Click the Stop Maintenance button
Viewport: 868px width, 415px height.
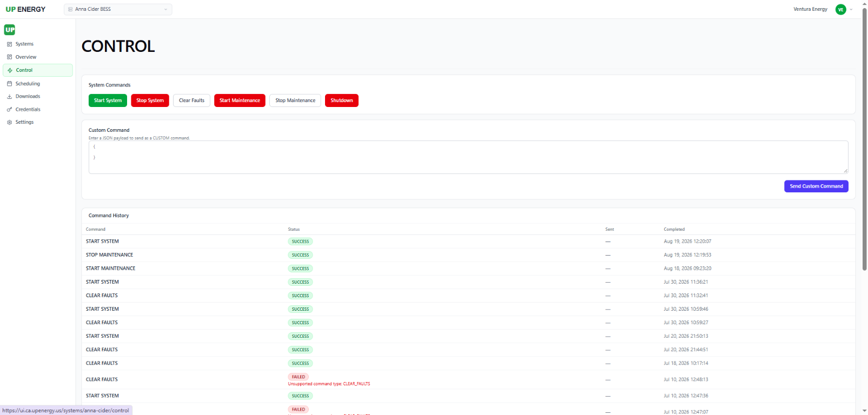[x=295, y=101]
